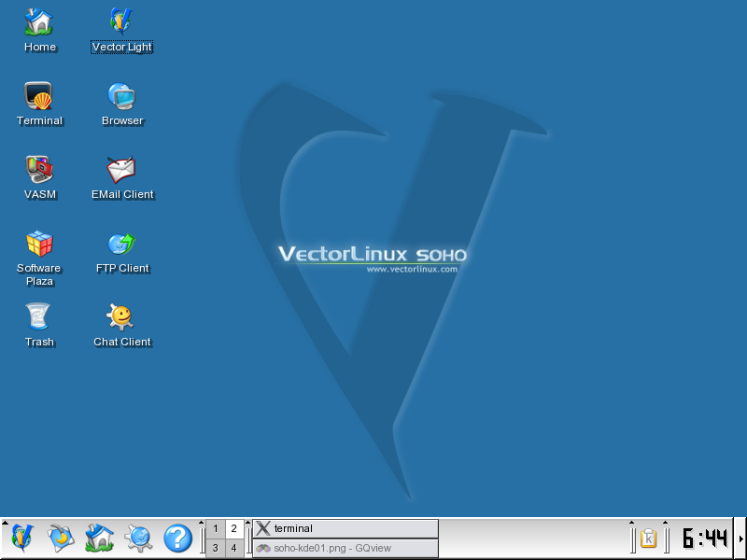
Task: Open home folder from panel house icon
Action: (x=99, y=539)
